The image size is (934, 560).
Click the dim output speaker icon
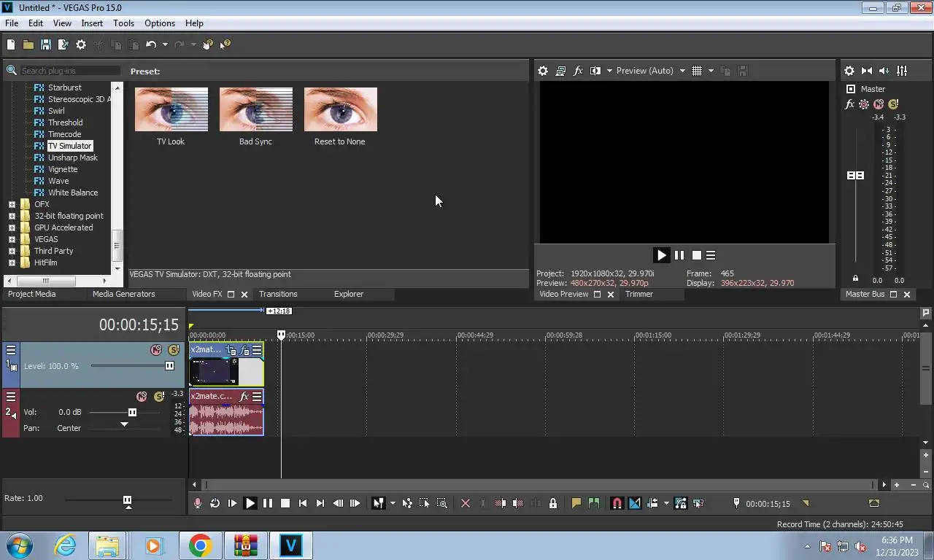(x=884, y=71)
